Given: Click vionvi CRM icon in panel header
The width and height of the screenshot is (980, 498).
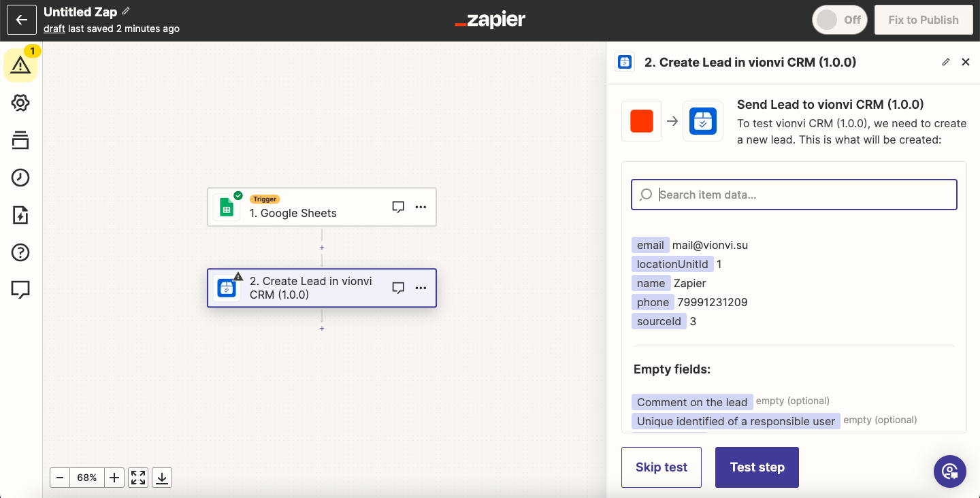Looking at the screenshot, I should [625, 62].
